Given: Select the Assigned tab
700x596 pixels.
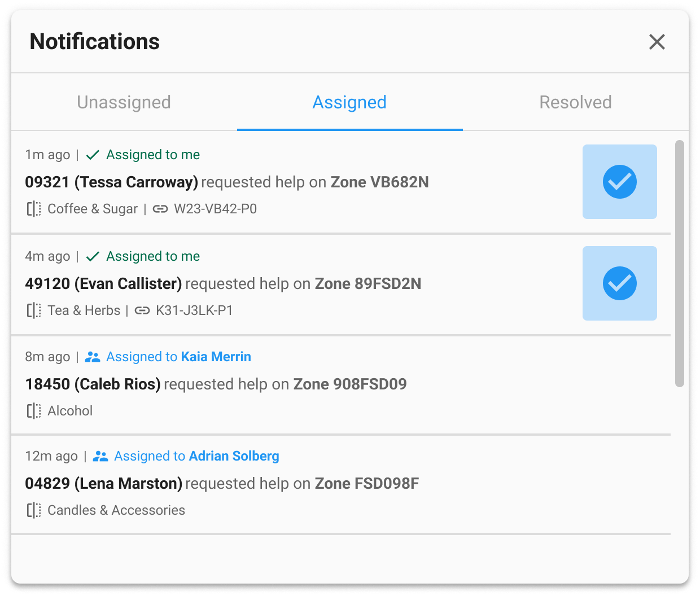Looking at the screenshot, I should pos(349,102).
